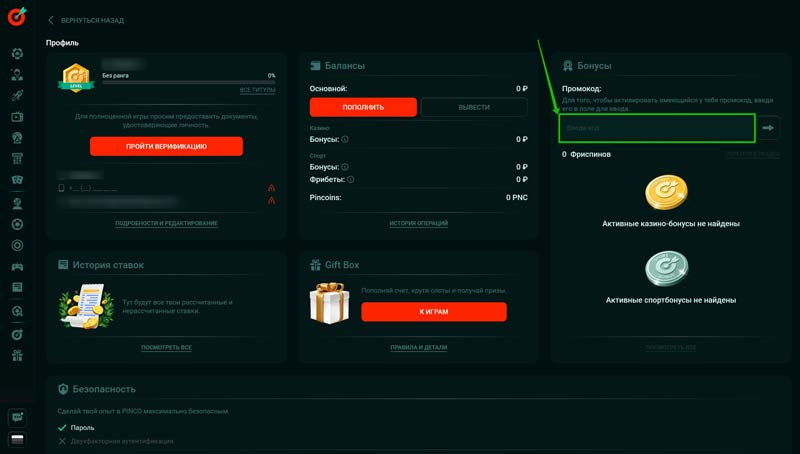Submit promo code with arrow button

768,128
